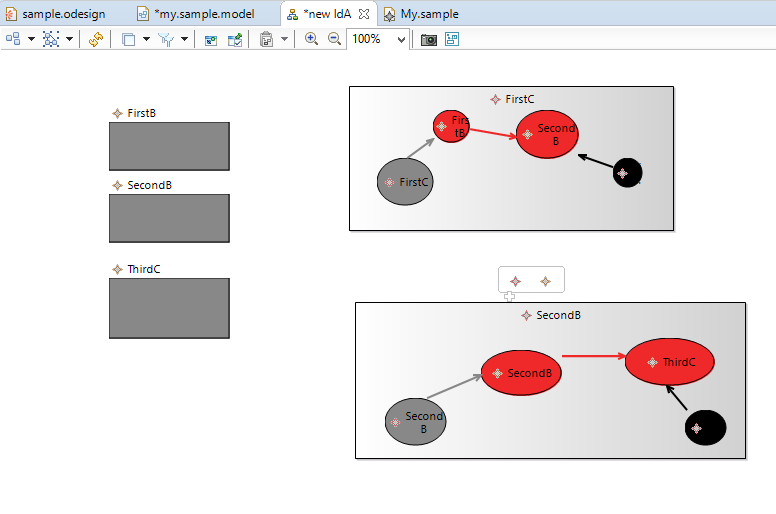776x514 pixels.
Task: Click the Filters funnel icon
Action: coord(166,39)
